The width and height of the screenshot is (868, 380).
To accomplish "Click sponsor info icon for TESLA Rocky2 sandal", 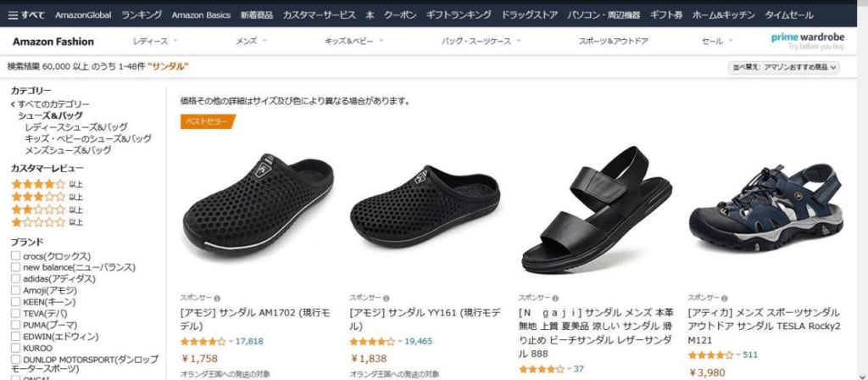I will (x=725, y=298).
